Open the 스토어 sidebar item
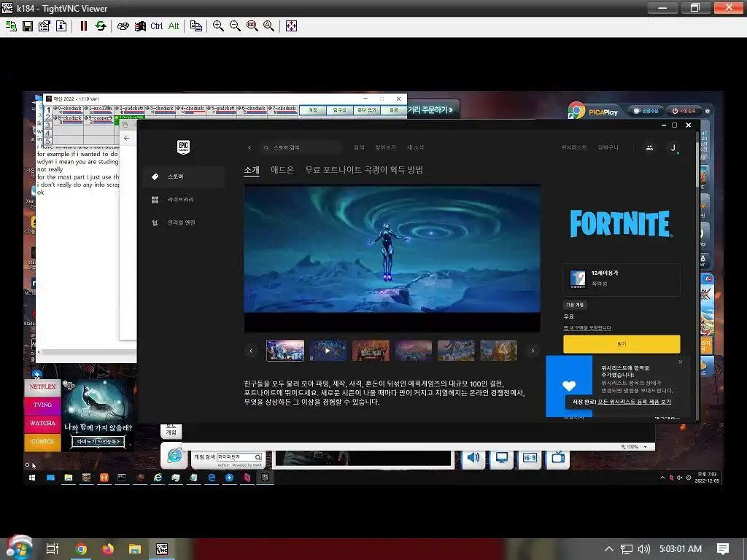The width and height of the screenshot is (747, 560). pyautogui.click(x=184, y=176)
